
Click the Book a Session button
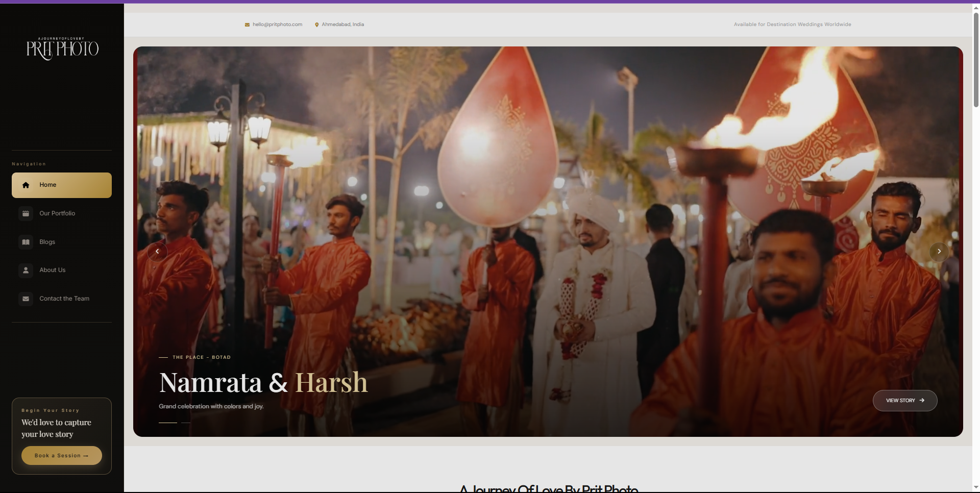click(x=62, y=456)
